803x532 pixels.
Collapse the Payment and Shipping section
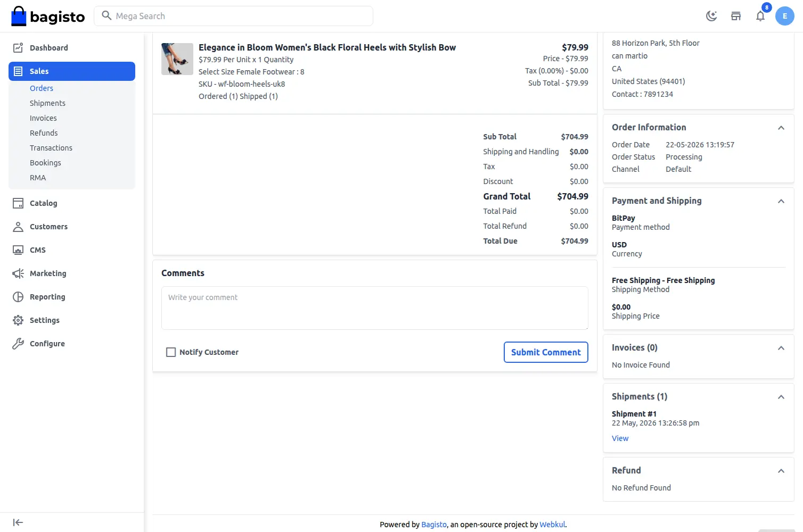click(x=781, y=201)
